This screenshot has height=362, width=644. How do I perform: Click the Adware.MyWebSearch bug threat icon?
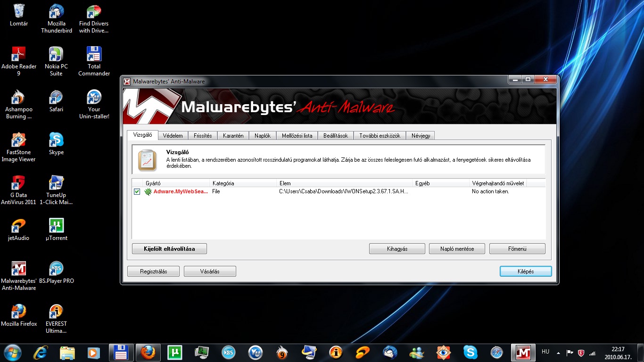coord(148,192)
